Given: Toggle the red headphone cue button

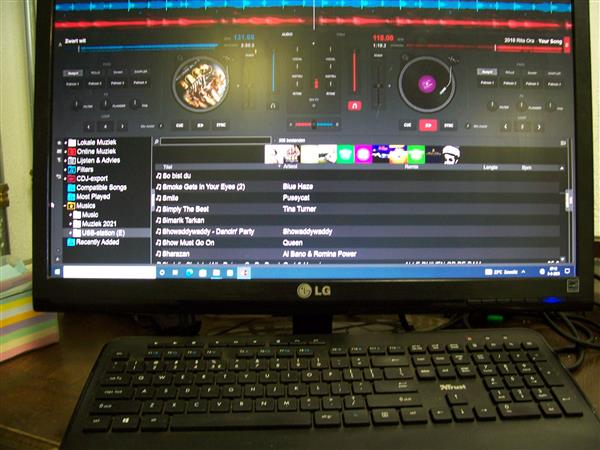Looking at the screenshot, I should click(x=353, y=104).
